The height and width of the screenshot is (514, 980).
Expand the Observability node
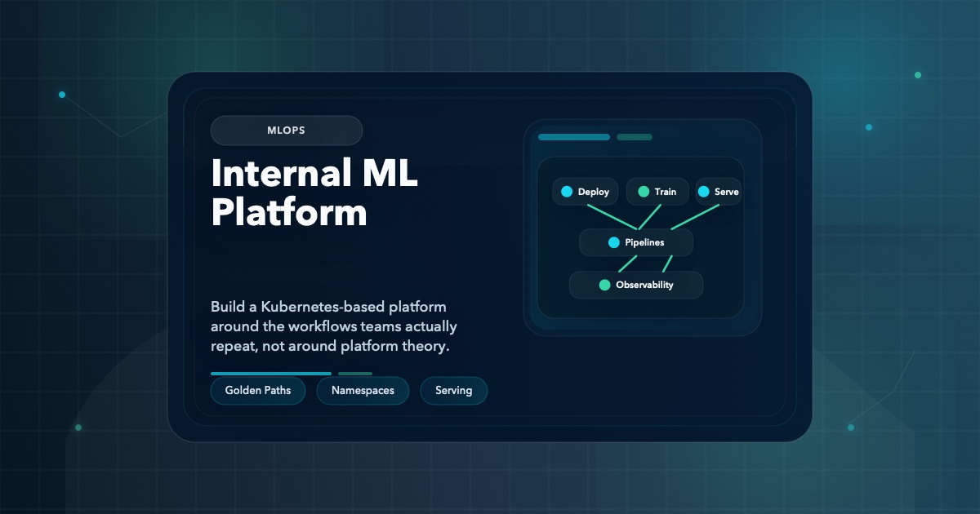pyautogui.click(x=636, y=285)
